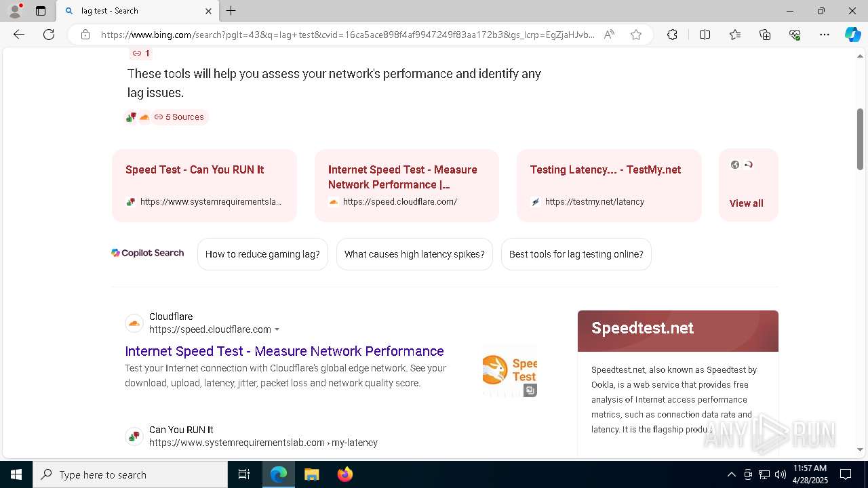Screen dimensions: 868x488
Task: Turn on Read aloud
Action: coord(609,35)
